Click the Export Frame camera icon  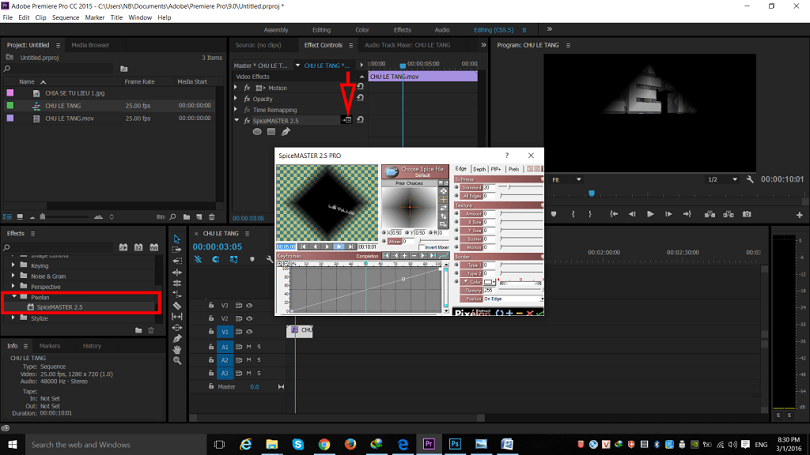pyautogui.click(x=746, y=214)
